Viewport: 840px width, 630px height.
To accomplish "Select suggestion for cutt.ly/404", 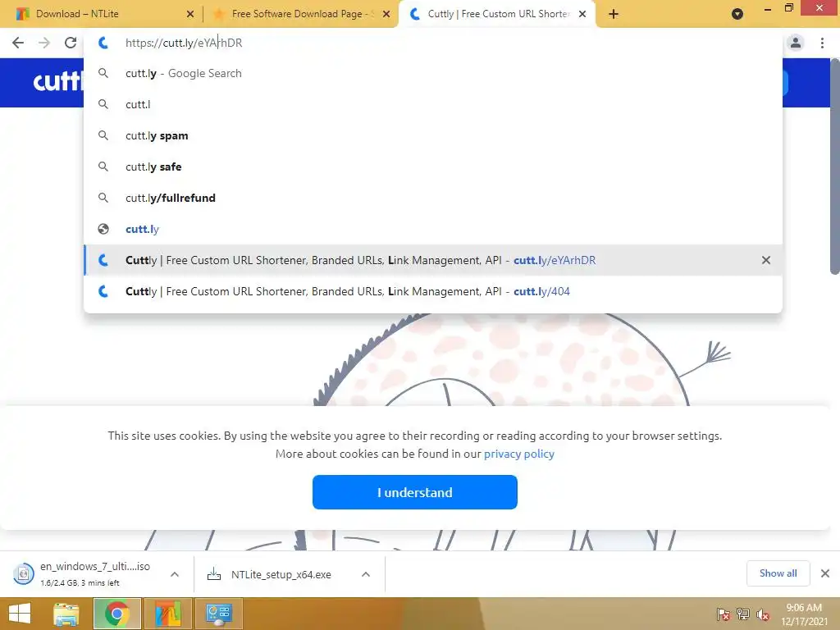I will point(433,291).
